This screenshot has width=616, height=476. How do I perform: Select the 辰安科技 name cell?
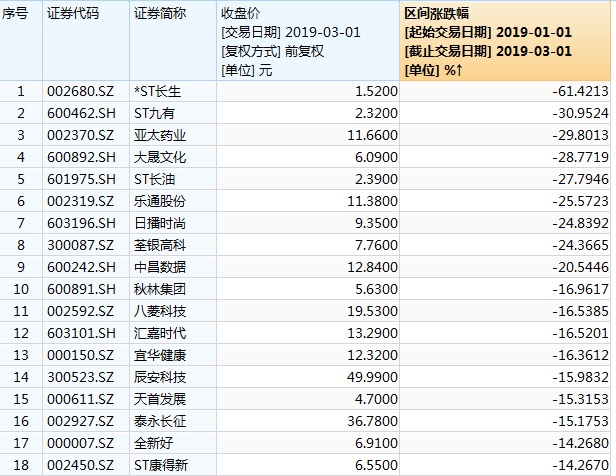pyautogui.click(x=173, y=377)
